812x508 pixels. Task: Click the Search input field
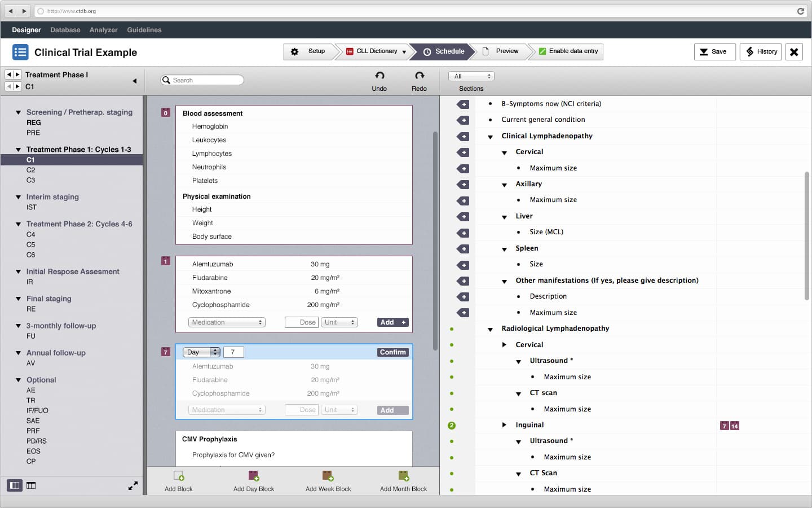pyautogui.click(x=203, y=80)
